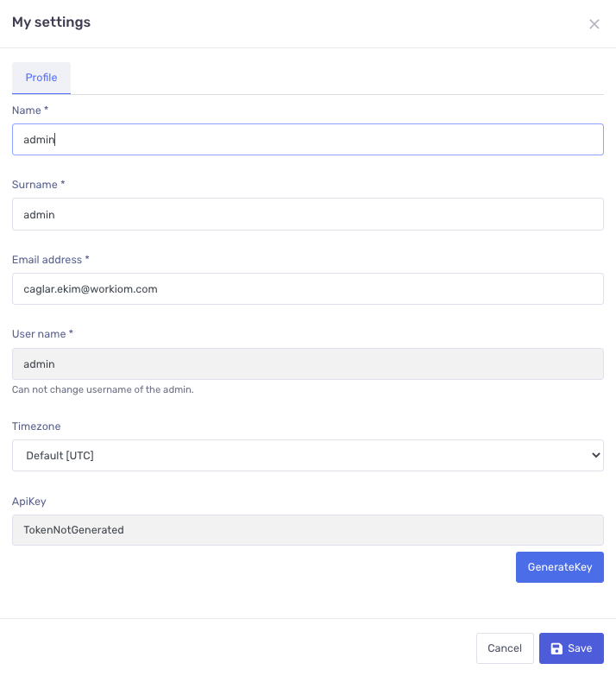Click the disabled User name field

tap(307, 364)
